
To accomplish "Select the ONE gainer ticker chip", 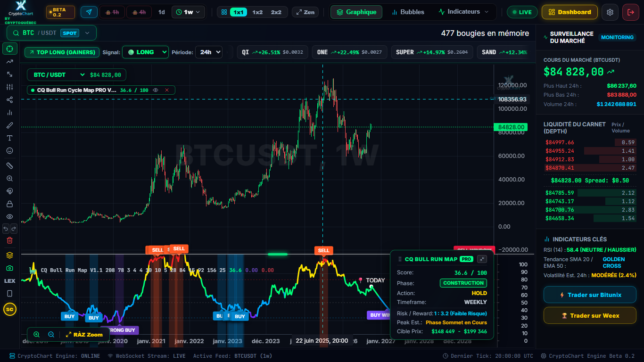I will 349,52.
